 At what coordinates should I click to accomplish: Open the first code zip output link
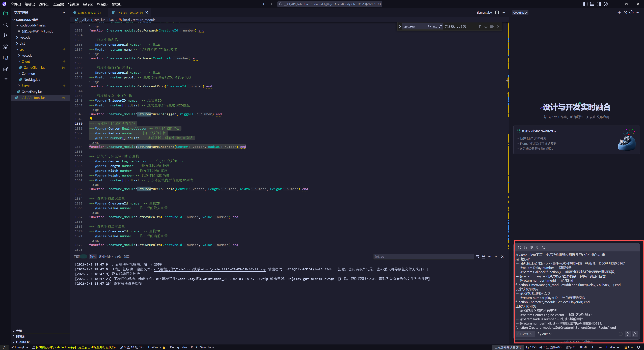coord(210,269)
